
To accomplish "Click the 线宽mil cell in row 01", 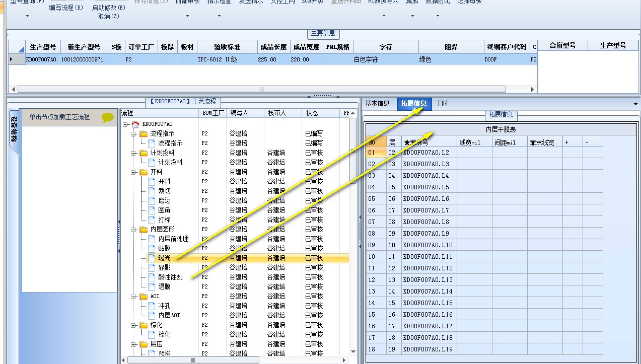I will point(474,152).
